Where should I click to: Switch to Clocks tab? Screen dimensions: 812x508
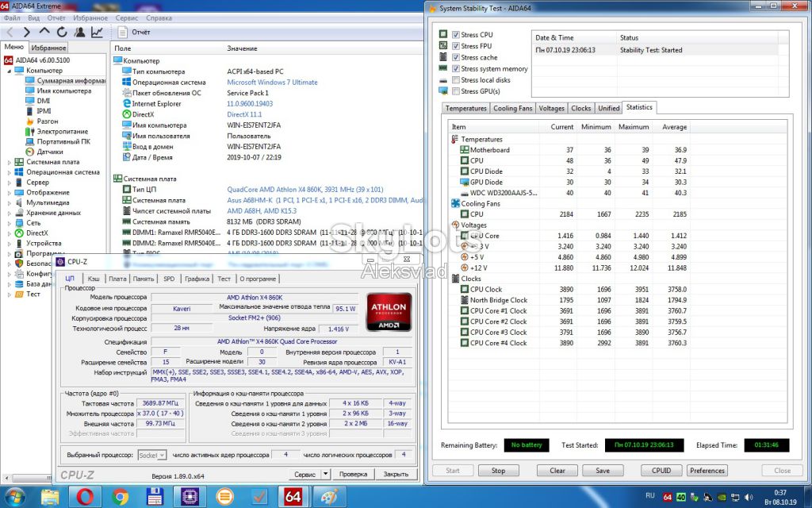(580, 108)
